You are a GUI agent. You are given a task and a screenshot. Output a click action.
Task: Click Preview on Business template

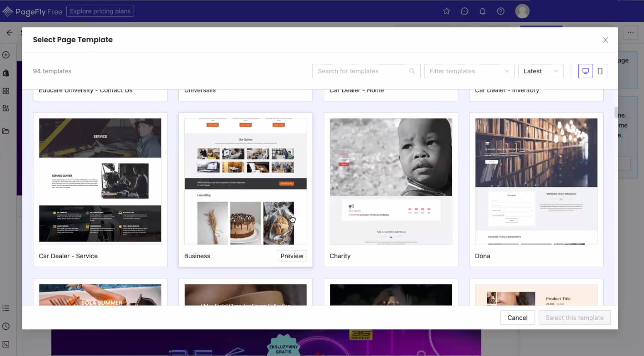292,256
